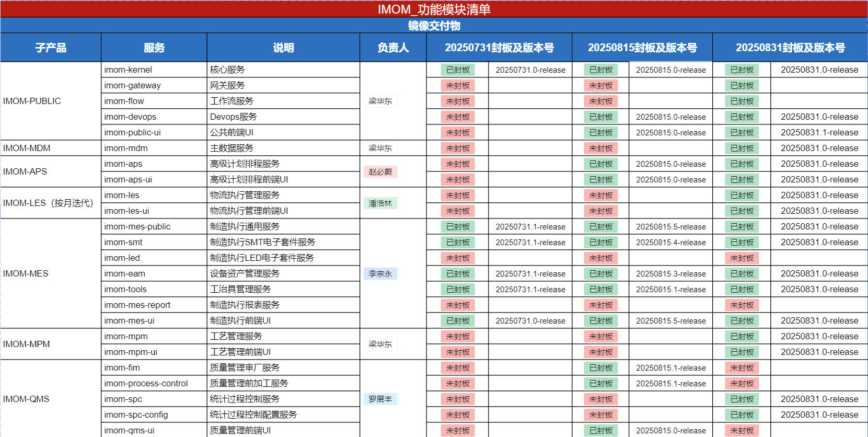
Task: Click the 潘洁林 owner chip
Action: tap(380, 203)
